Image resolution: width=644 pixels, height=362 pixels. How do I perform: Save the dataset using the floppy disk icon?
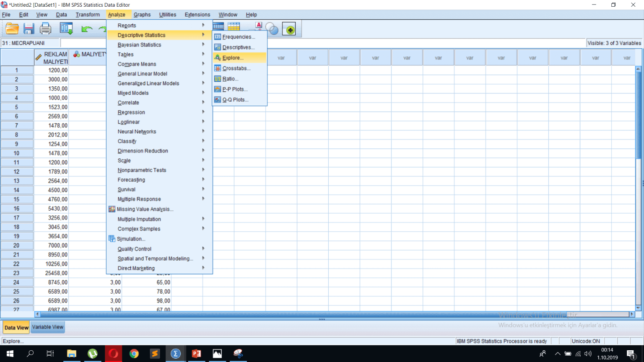(x=29, y=29)
